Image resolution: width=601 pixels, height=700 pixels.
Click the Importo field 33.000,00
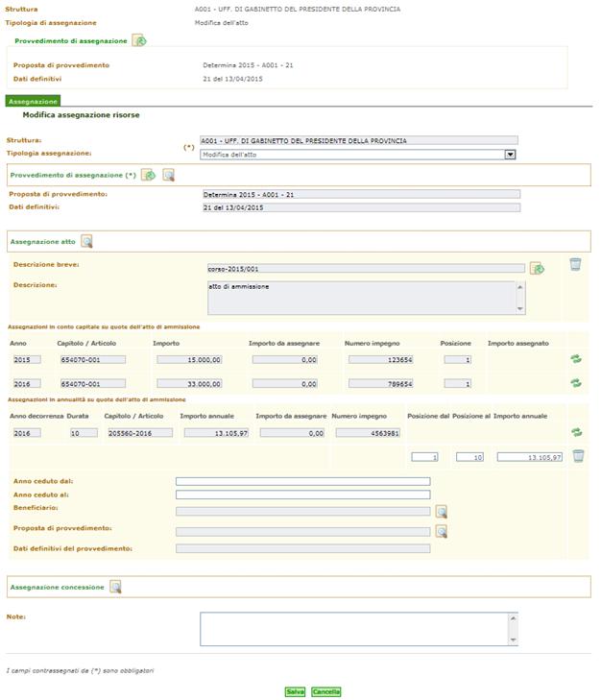tap(189, 383)
